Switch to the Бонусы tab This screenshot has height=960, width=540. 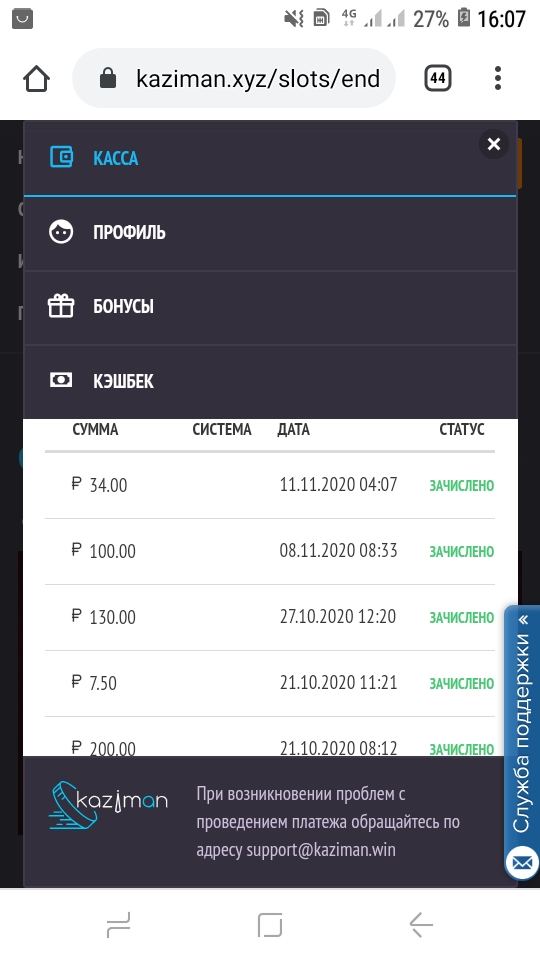pos(270,307)
